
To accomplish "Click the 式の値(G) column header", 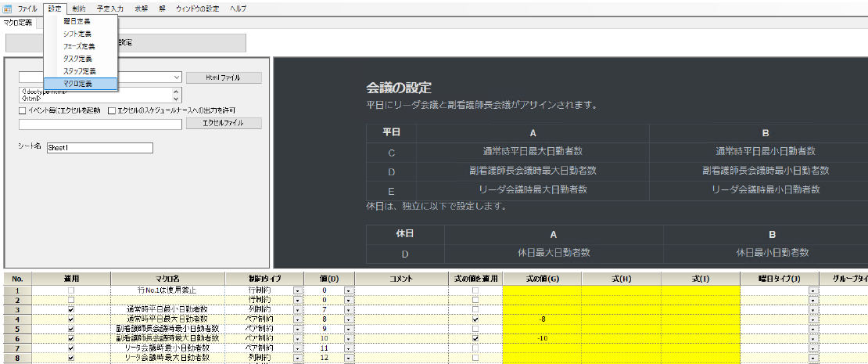I will click(x=542, y=279).
